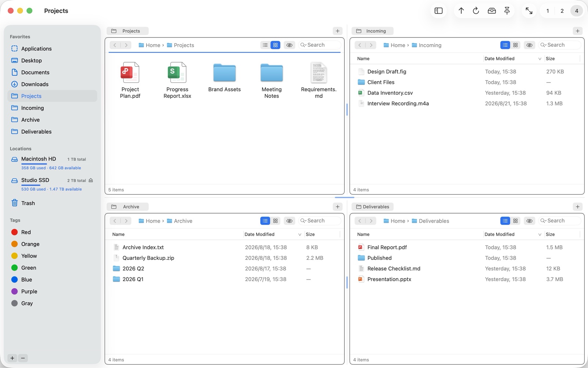Select the Incoming tab in the top-right pane

click(372, 31)
